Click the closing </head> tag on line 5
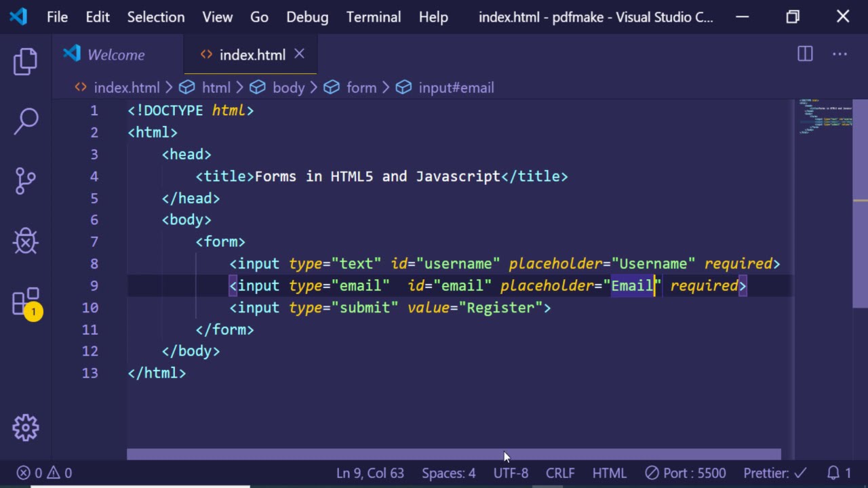Image resolution: width=868 pixels, height=488 pixels. point(191,199)
